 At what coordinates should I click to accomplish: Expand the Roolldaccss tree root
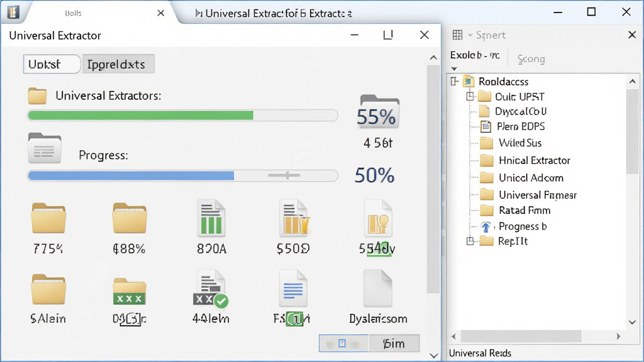tap(454, 81)
